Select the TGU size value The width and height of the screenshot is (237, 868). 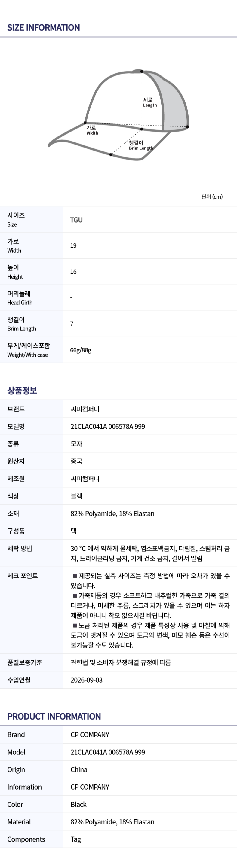click(x=76, y=220)
